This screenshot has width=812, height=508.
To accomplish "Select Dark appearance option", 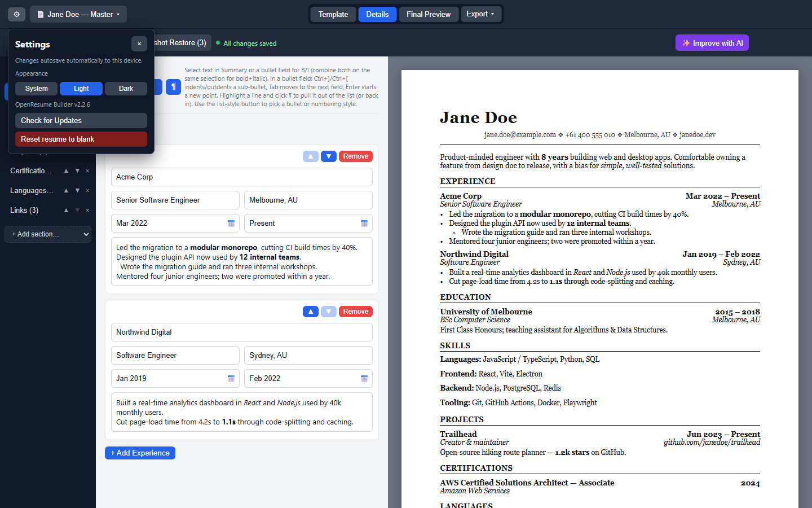I will (x=126, y=89).
